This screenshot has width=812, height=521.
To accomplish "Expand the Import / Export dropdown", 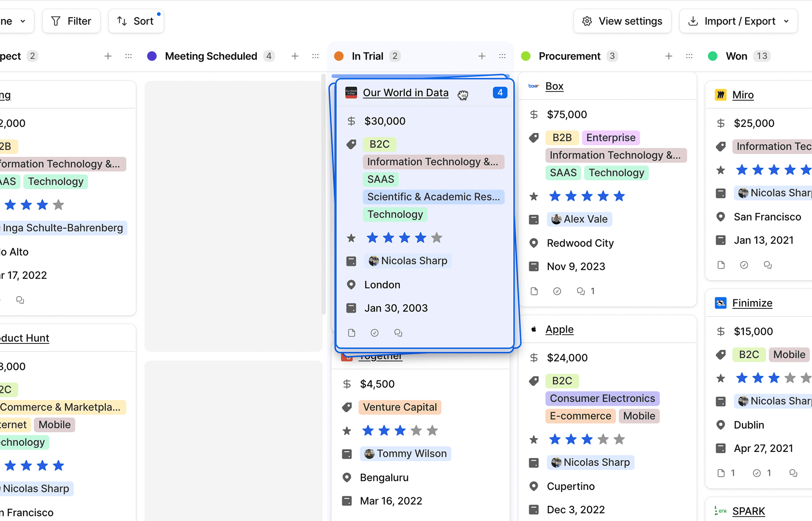I will point(738,21).
